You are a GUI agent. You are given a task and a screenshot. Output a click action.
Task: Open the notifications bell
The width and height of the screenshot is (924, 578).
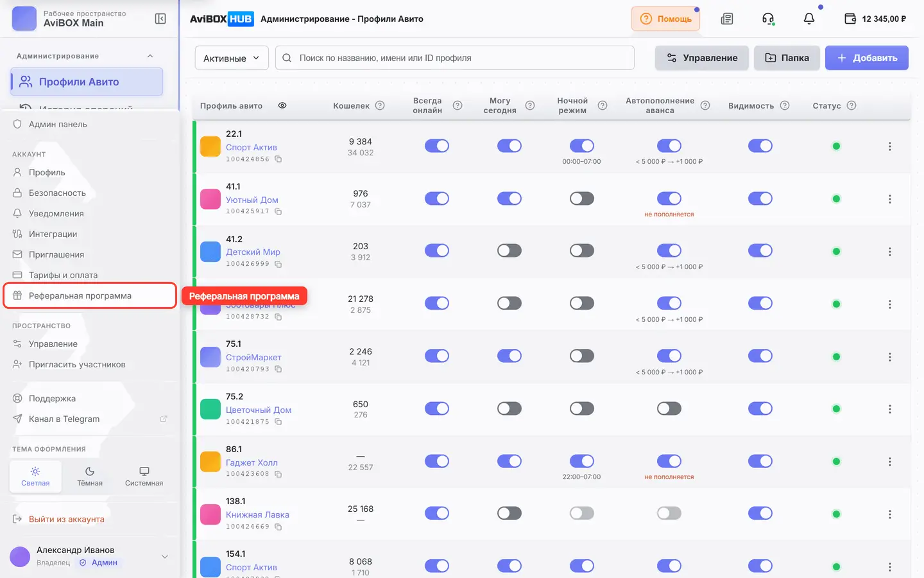809,19
